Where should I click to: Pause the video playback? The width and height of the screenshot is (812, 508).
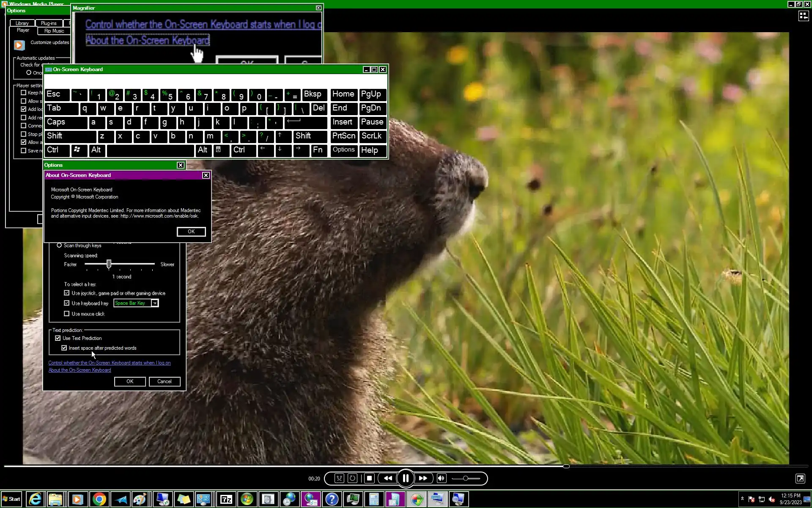coord(406,478)
